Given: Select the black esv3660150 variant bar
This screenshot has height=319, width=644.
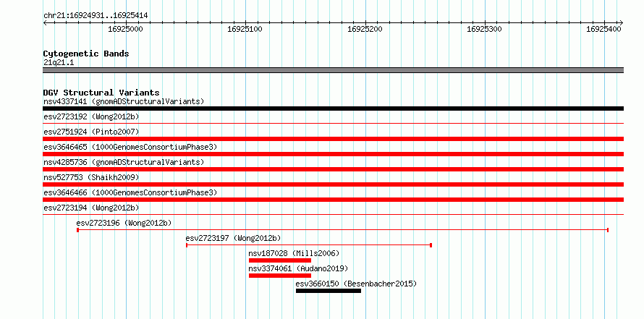Looking at the screenshot, I should coord(329,291).
